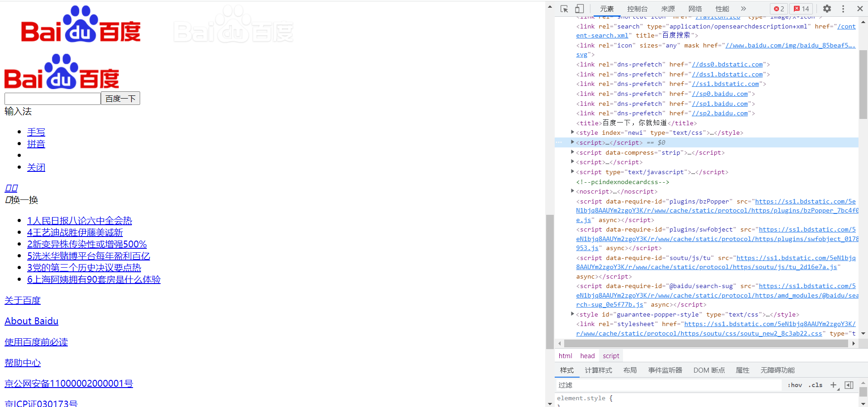Select the head breadcrumb
The image size is (868, 407).
587,356
